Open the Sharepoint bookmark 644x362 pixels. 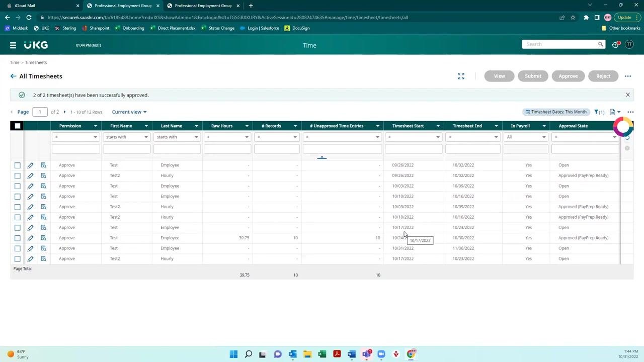[96, 28]
